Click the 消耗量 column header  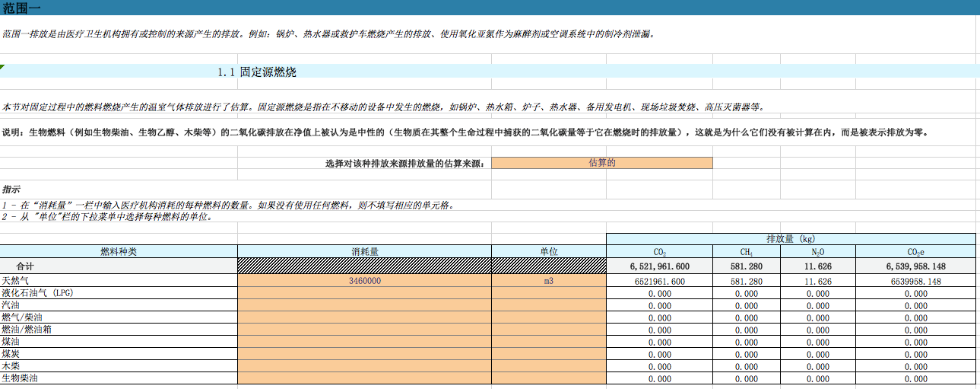click(364, 251)
